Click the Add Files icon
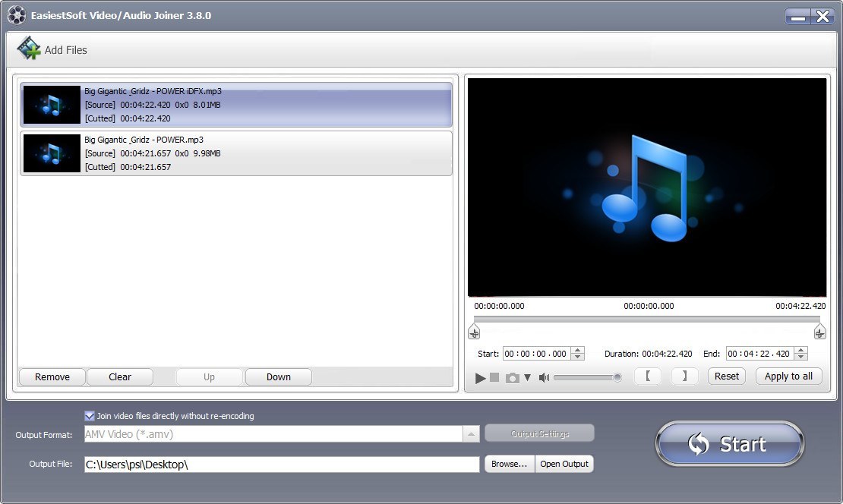Image resolution: width=843 pixels, height=504 pixels. click(27, 49)
